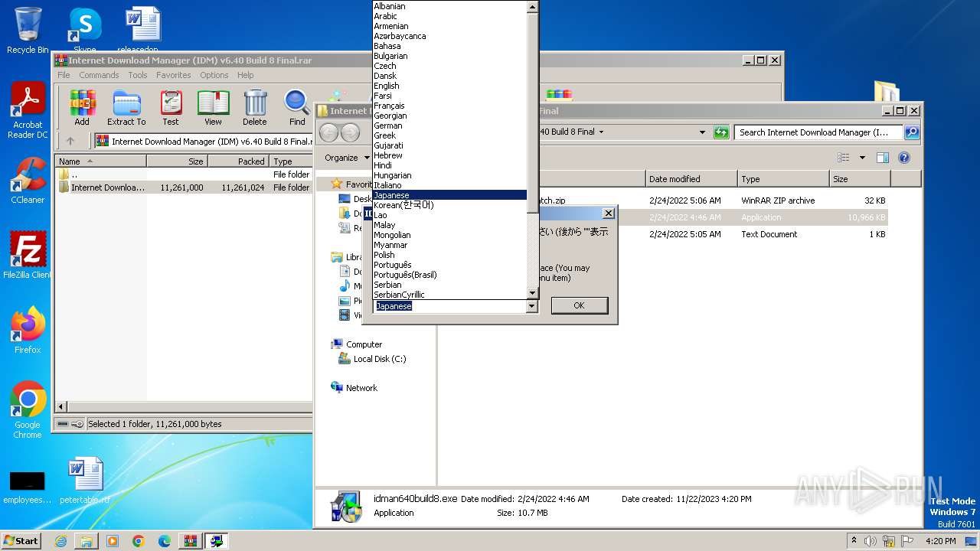Click volume icon in system tray

click(x=871, y=541)
